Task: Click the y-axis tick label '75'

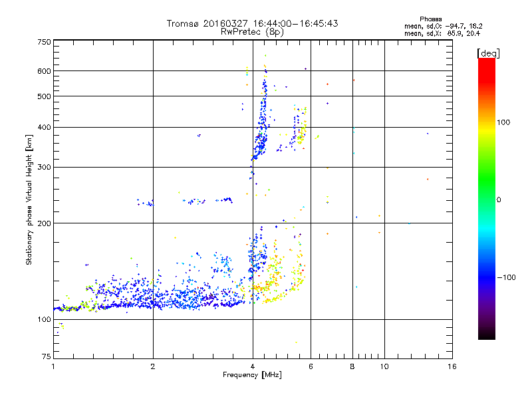Action: [47, 356]
